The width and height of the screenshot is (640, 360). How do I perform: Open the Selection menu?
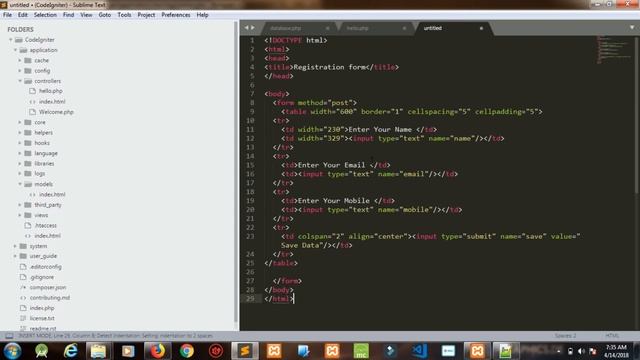[45, 15]
